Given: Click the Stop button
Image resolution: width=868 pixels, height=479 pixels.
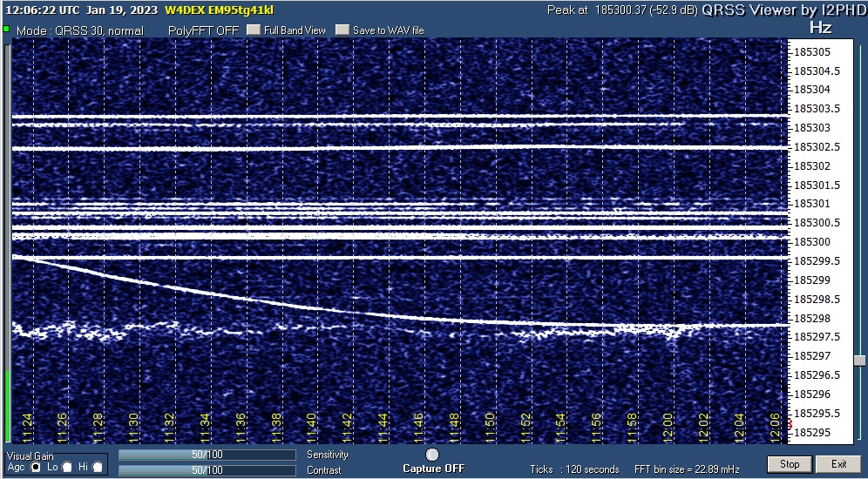Looking at the screenshot, I should (790, 464).
